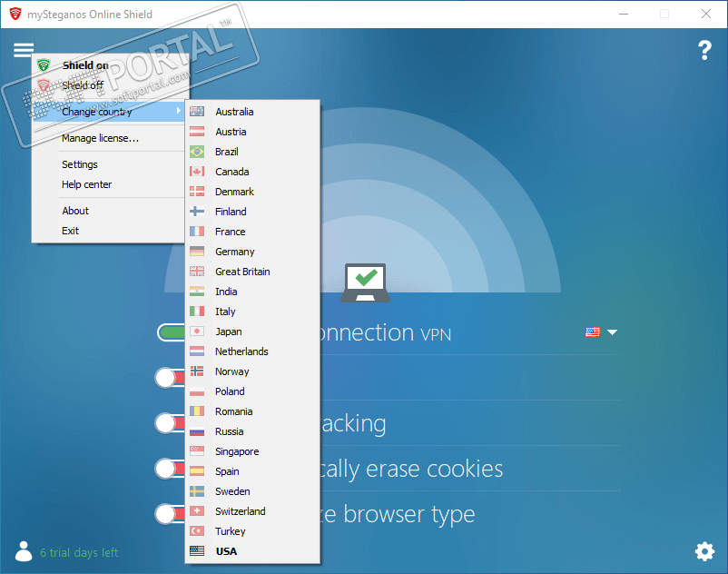
Task: Open Manage license menu entry
Action: click(109, 138)
